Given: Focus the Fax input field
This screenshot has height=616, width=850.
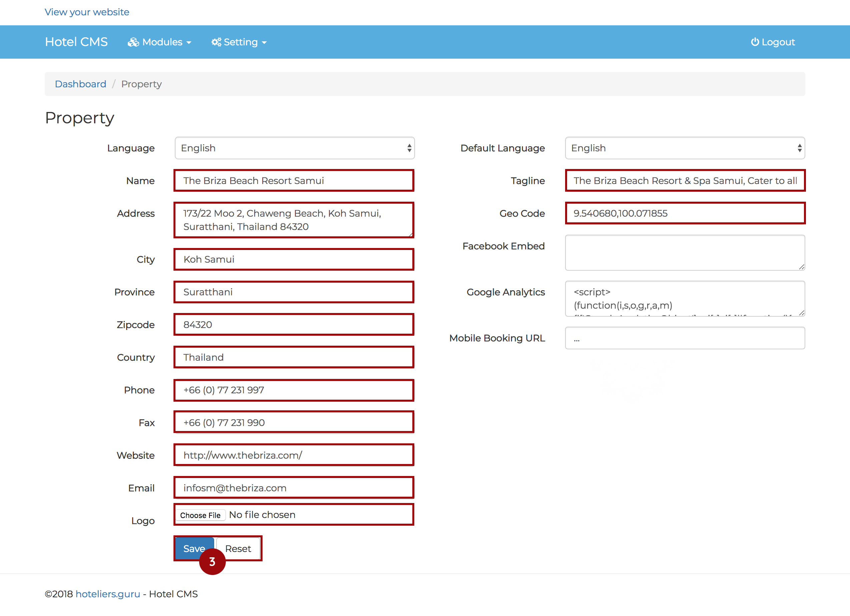Looking at the screenshot, I should (x=294, y=422).
